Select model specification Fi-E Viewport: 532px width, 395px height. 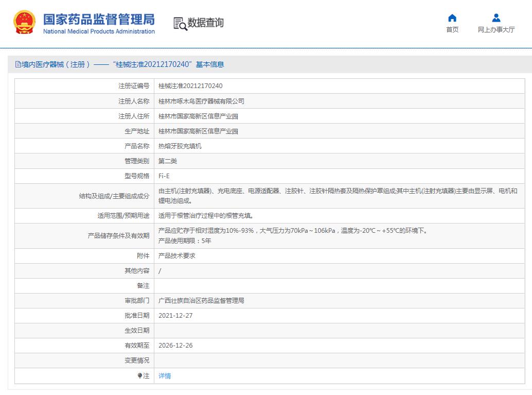point(164,176)
